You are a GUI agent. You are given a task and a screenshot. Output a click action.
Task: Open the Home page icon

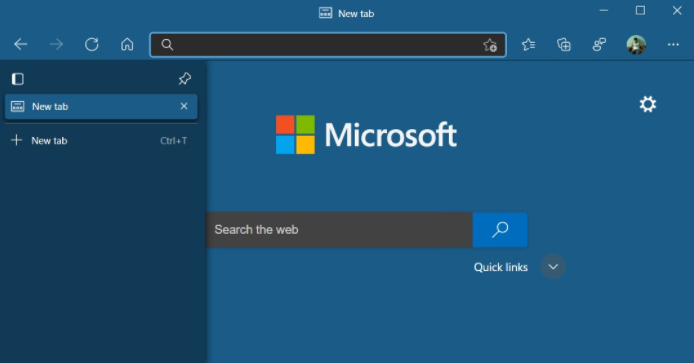tap(127, 44)
